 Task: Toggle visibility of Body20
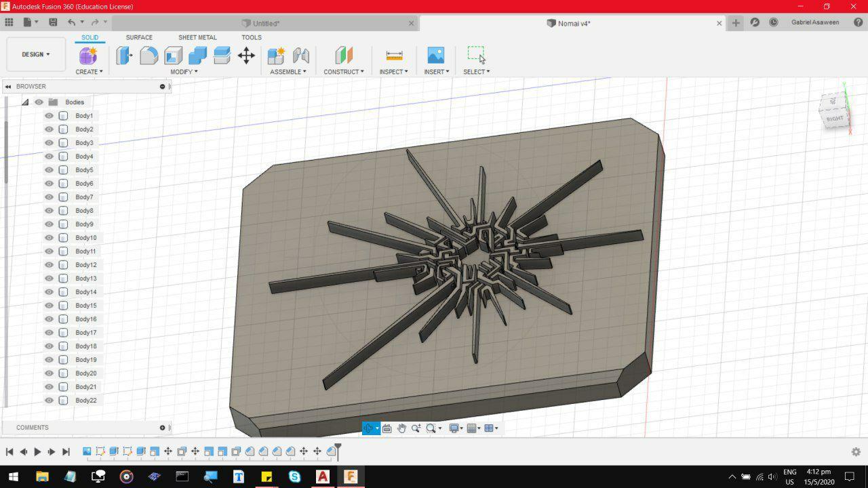tap(49, 373)
